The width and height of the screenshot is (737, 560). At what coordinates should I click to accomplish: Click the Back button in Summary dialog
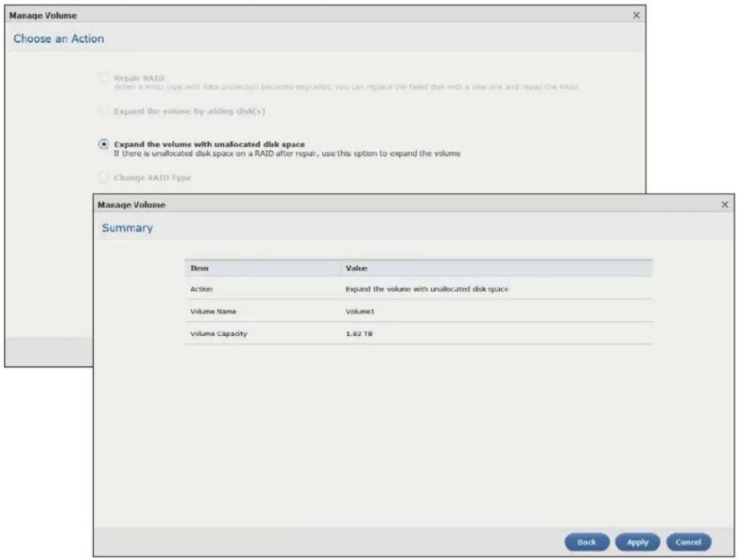click(x=586, y=542)
